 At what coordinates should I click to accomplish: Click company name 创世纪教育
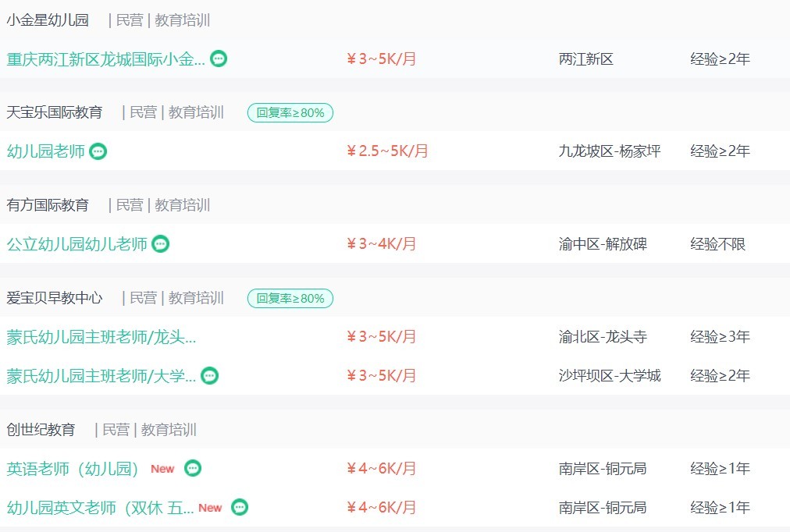click(41, 430)
